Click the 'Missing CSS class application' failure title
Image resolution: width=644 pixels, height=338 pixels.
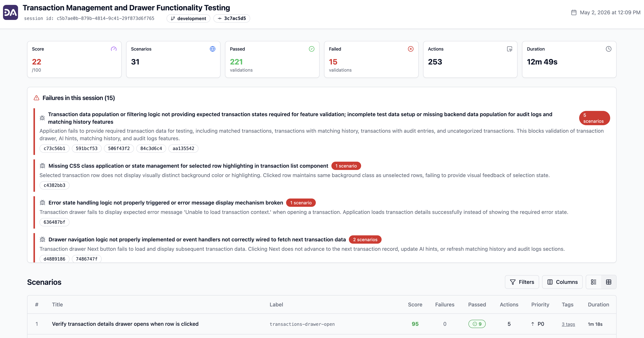point(188,166)
